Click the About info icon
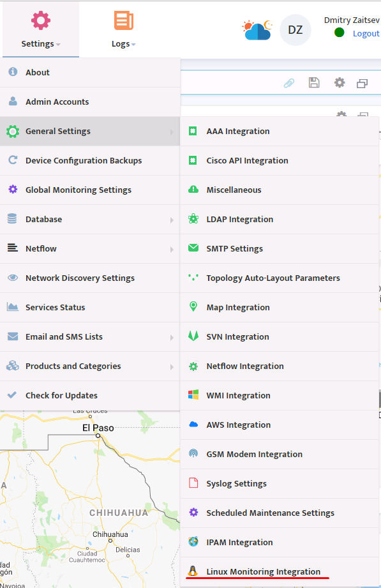Image resolution: width=381 pixels, height=588 pixels. [x=13, y=72]
